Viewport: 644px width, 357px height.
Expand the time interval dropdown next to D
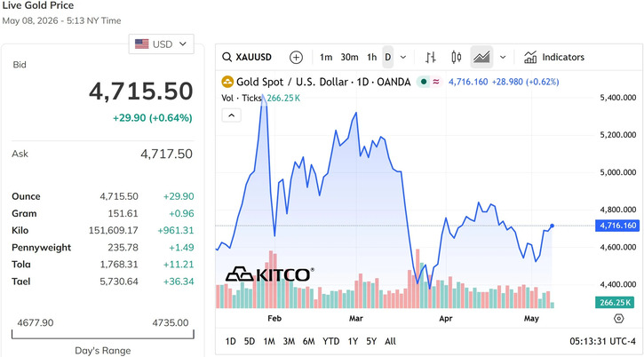403,57
